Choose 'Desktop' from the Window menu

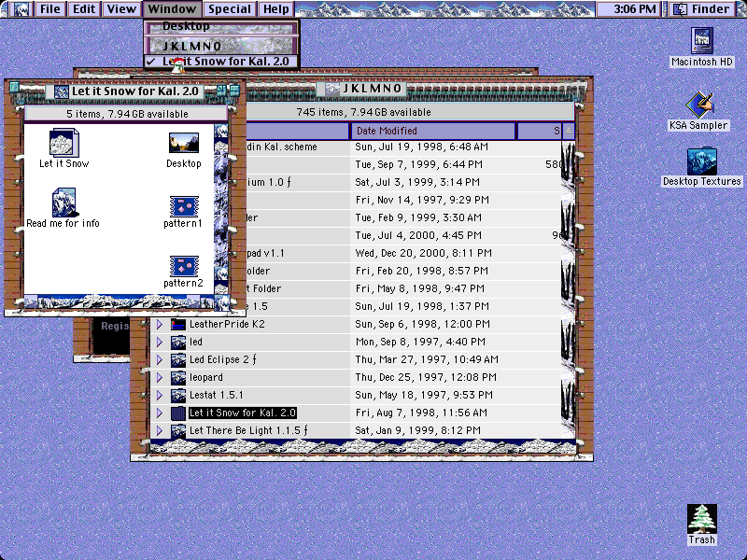pyautogui.click(x=221, y=27)
